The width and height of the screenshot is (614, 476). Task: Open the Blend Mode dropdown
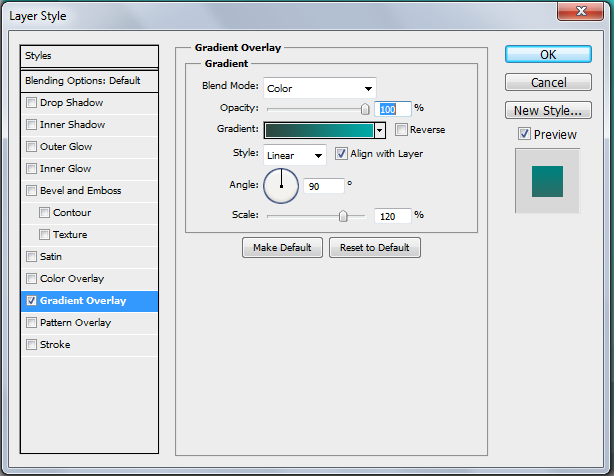[320, 88]
